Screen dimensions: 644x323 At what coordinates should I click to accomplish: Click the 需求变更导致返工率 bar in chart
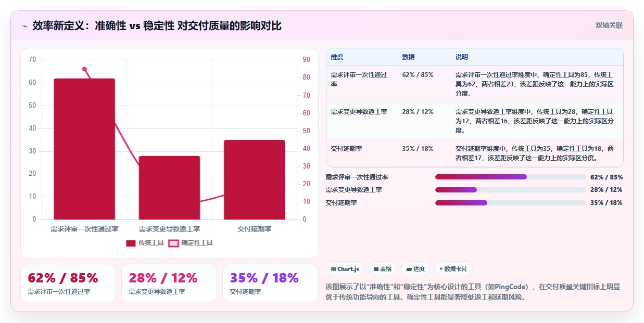pos(169,188)
